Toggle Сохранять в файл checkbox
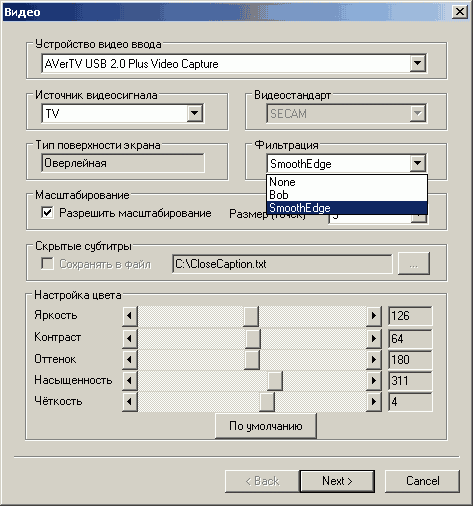Viewport: 473px width, 506px height. pyautogui.click(x=47, y=264)
